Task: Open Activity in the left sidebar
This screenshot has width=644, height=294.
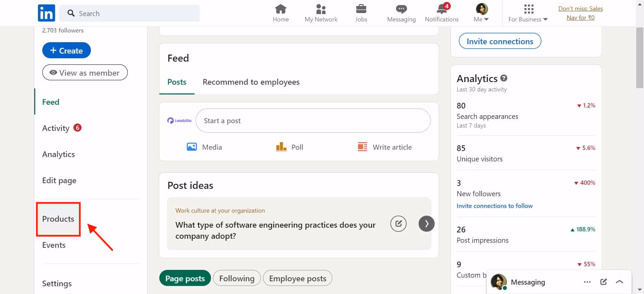Action: 56,128
